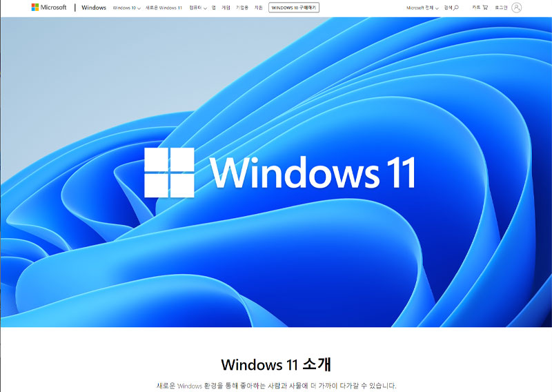This screenshot has width=552, height=392.
Task: Click the WINDOWS 10 구매하기 button
Action: (294, 8)
